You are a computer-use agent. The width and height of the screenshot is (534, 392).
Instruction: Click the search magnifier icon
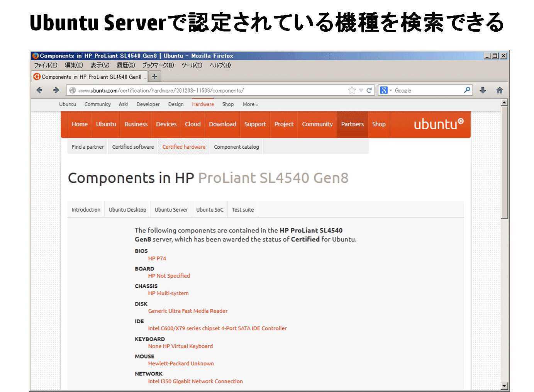[x=467, y=90]
